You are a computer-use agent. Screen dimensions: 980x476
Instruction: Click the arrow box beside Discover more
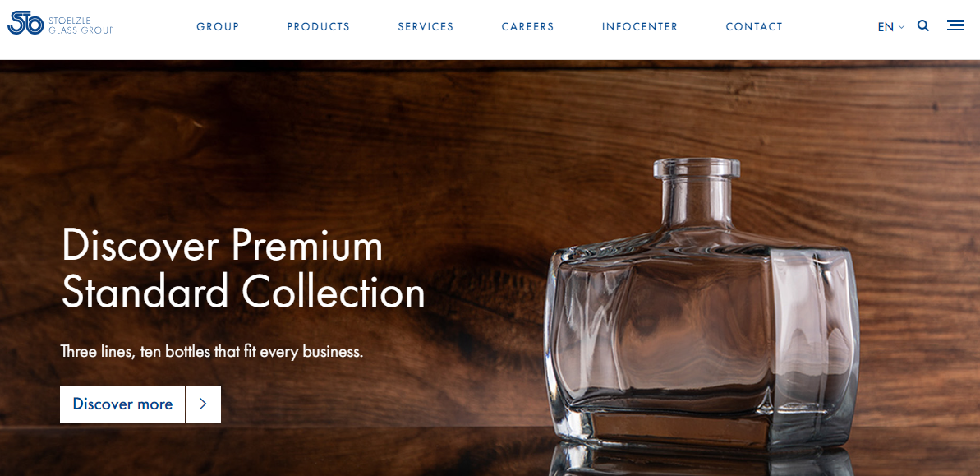203,404
